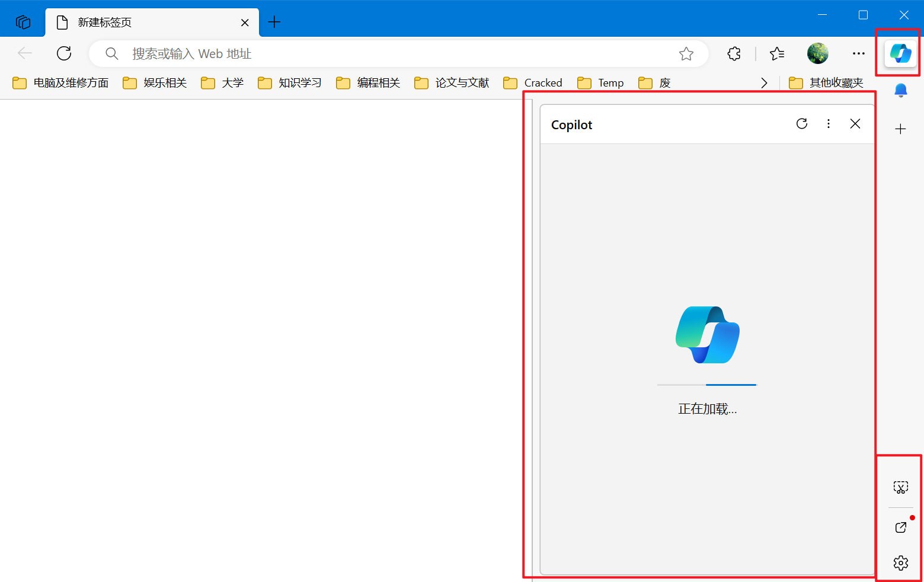The image size is (924, 582).
Task: Open the 其他收藏夹 folder
Action: (x=826, y=83)
